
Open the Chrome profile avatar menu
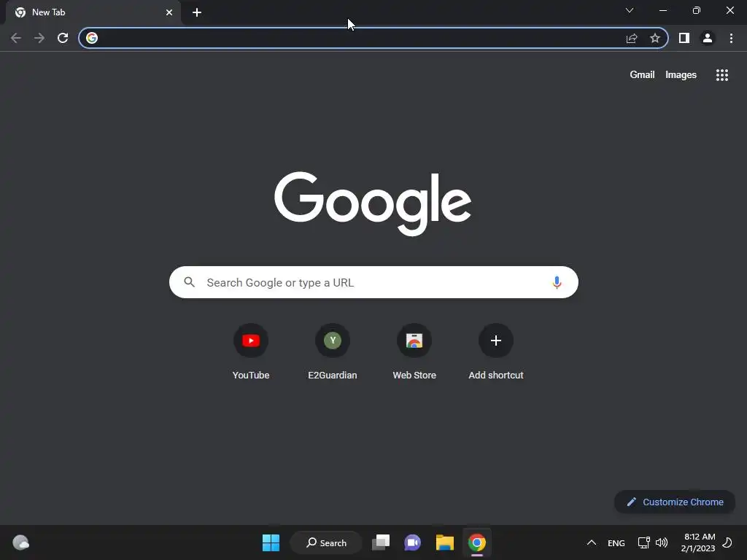pyautogui.click(x=708, y=38)
